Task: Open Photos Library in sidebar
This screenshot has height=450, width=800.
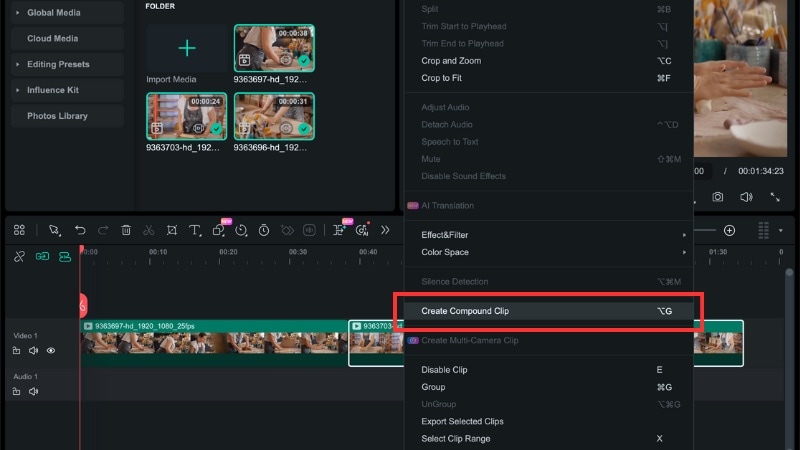Action: click(x=67, y=116)
